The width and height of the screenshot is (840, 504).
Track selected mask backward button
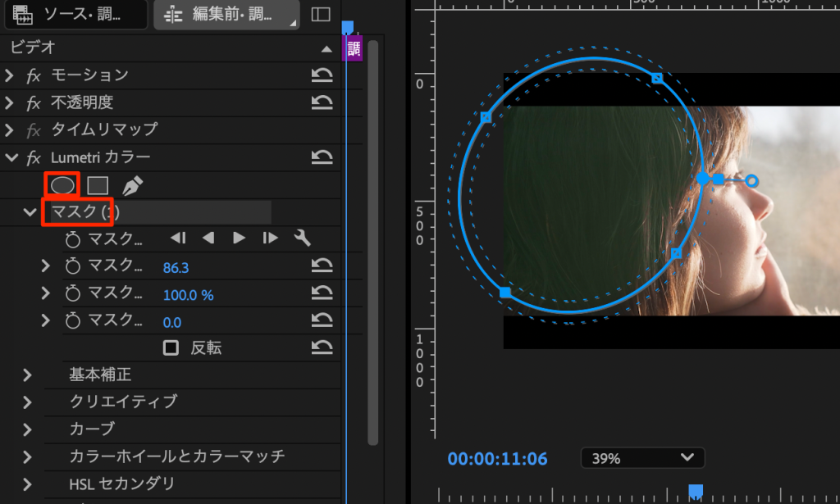(x=208, y=238)
